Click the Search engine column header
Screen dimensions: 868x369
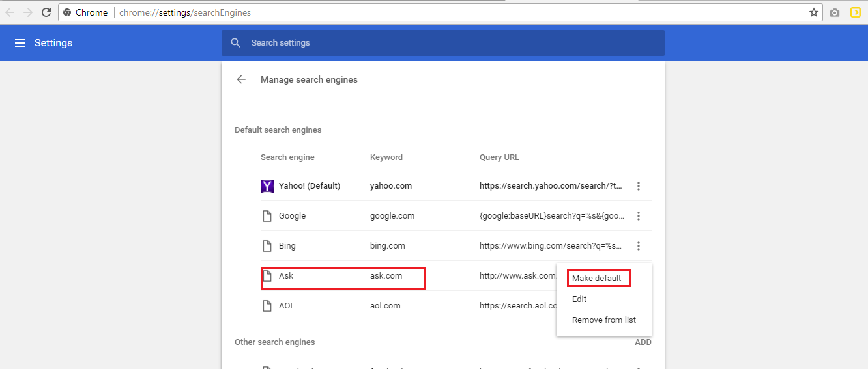pyautogui.click(x=287, y=157)
